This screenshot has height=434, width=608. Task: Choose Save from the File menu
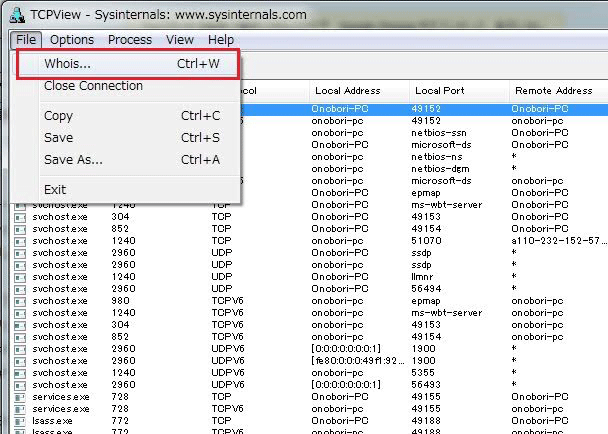click(x=128, y=137)
